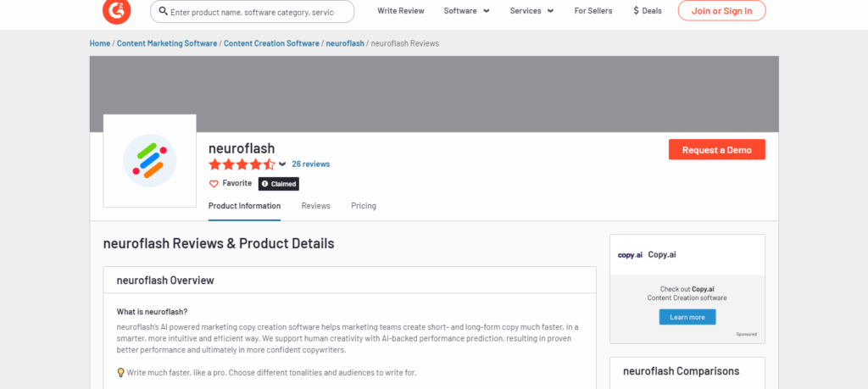
Task: Switch to the Pricing tab
Action: [363, 206]
